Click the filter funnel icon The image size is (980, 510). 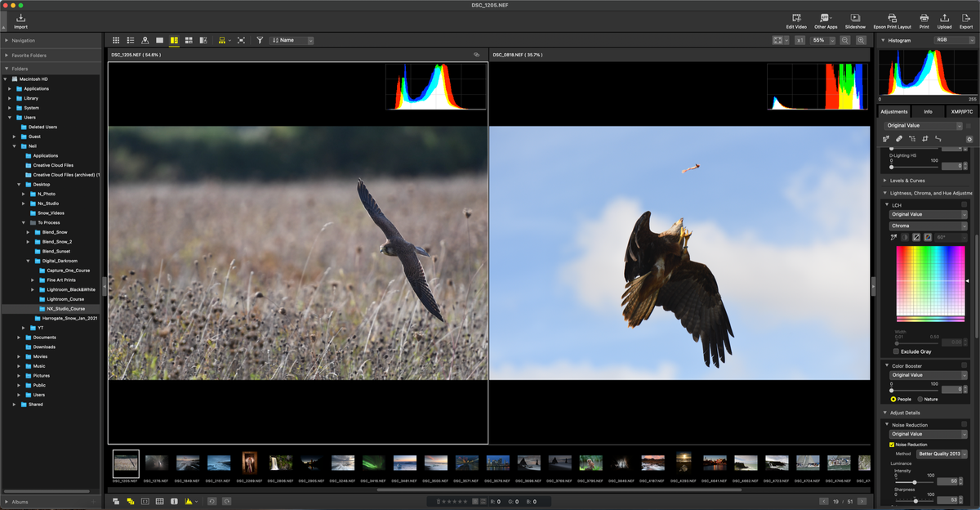259,39
